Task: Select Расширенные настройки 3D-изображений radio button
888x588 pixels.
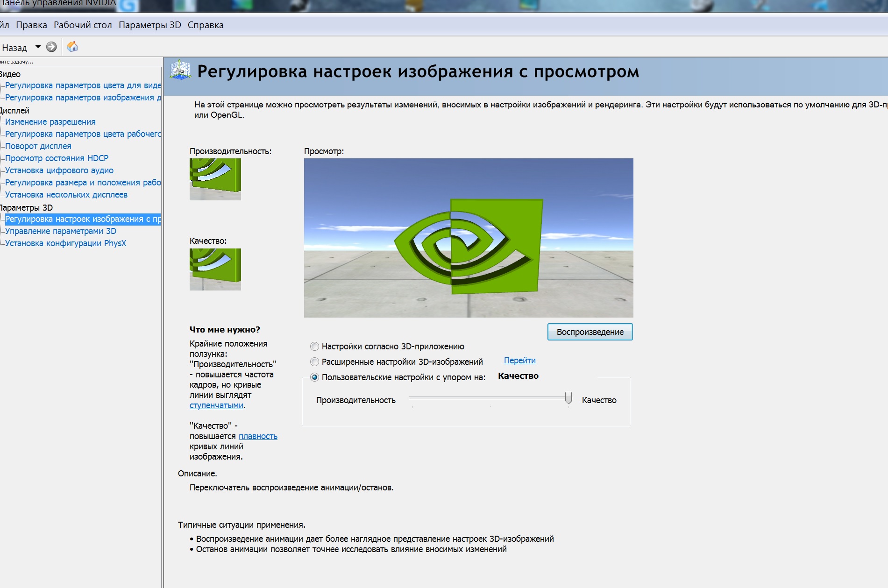Action: point(315,362)
